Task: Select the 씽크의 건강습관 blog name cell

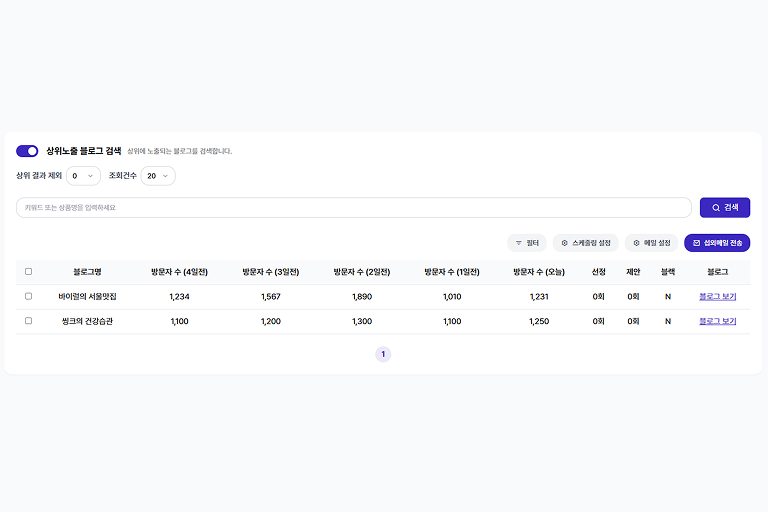Action: pos(87,321)
